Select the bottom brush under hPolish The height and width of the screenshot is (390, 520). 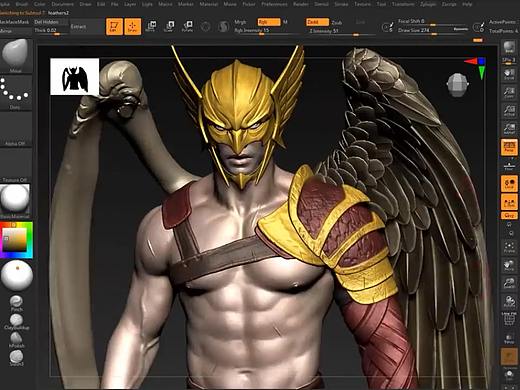[x=16, y=358]
